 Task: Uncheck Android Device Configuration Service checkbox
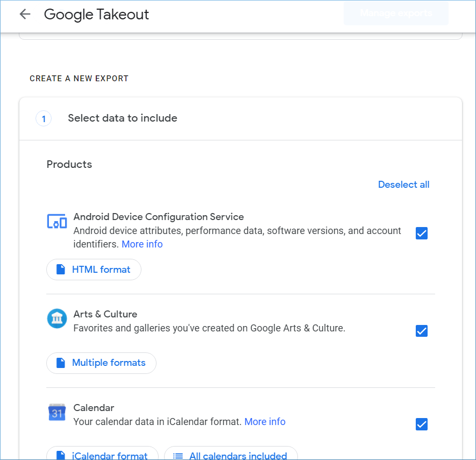[x=421, y=233]
